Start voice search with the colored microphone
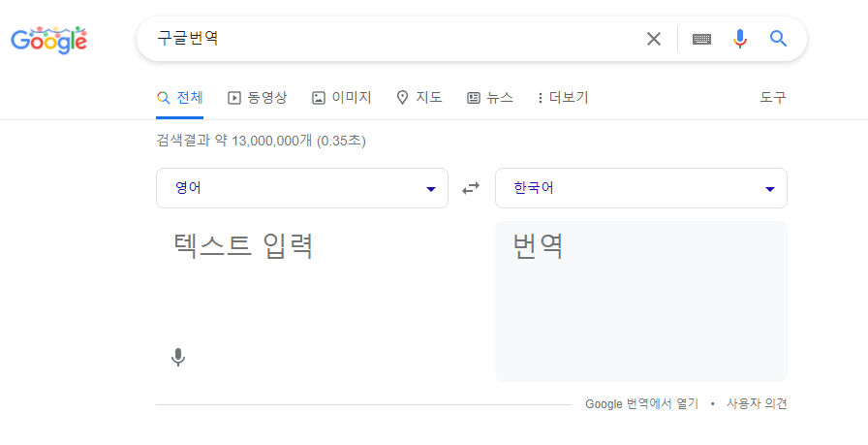Screen dimensions: 868x445 coord(739,39)
